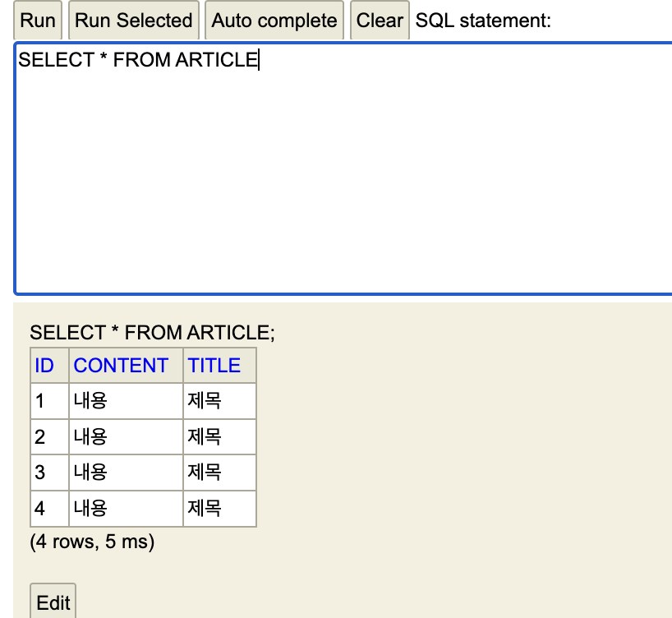The image size is (672, 618).
Task: Click the Edit button below results
Action: (x=53, y=602)
